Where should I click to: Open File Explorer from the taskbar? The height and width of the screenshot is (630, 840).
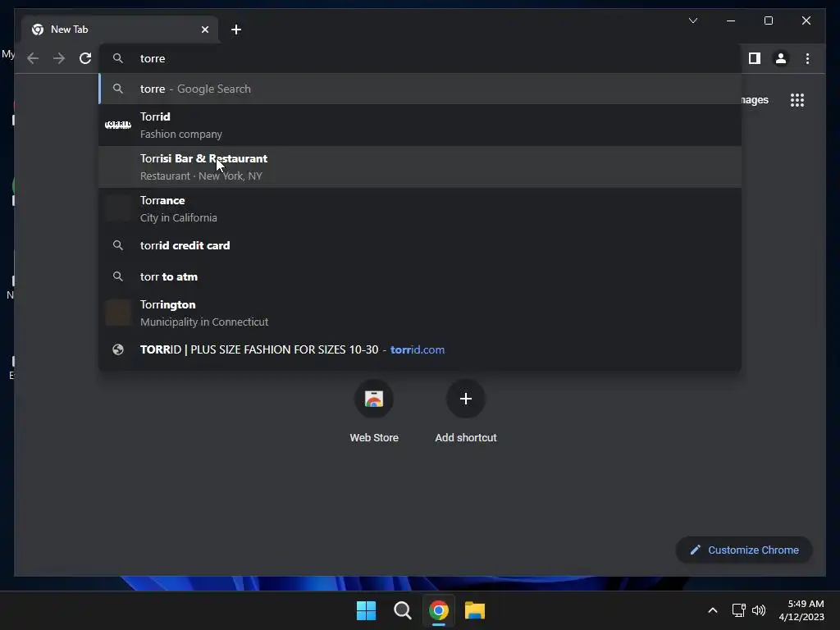[475, 610]
